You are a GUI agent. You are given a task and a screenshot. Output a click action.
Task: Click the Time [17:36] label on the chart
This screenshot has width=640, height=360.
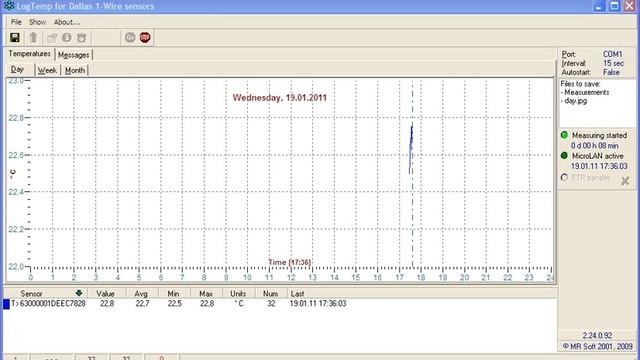[289, 262]
